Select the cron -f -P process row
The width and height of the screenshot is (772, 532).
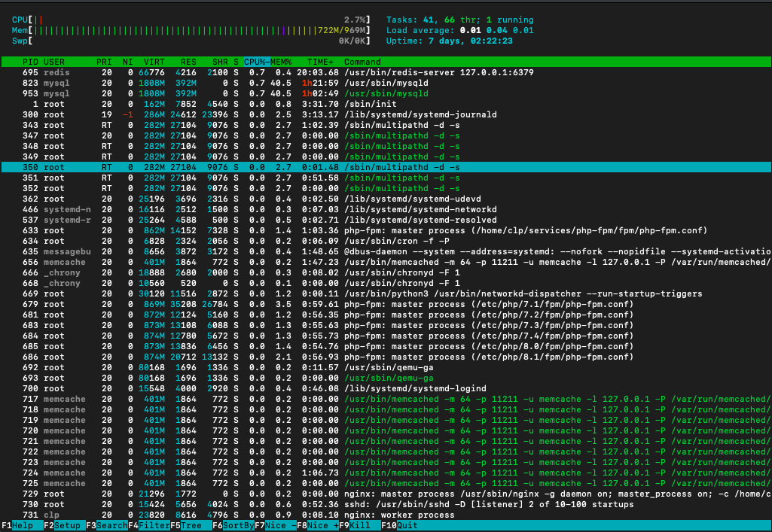[386, 241]
